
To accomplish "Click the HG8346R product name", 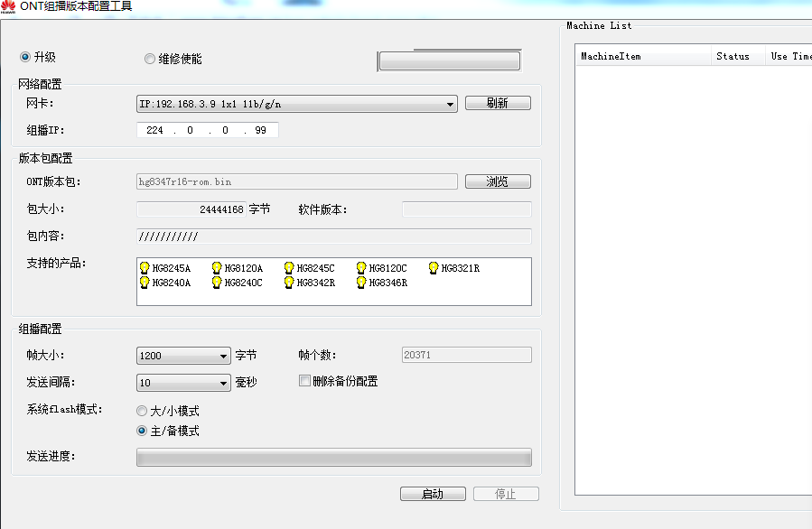I will (388, 283).
